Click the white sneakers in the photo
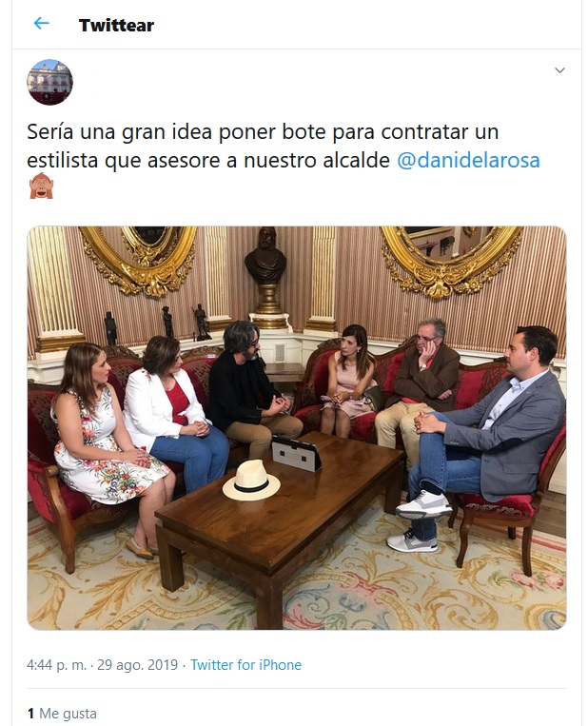The image size is (588, 726). click(419, 520)
